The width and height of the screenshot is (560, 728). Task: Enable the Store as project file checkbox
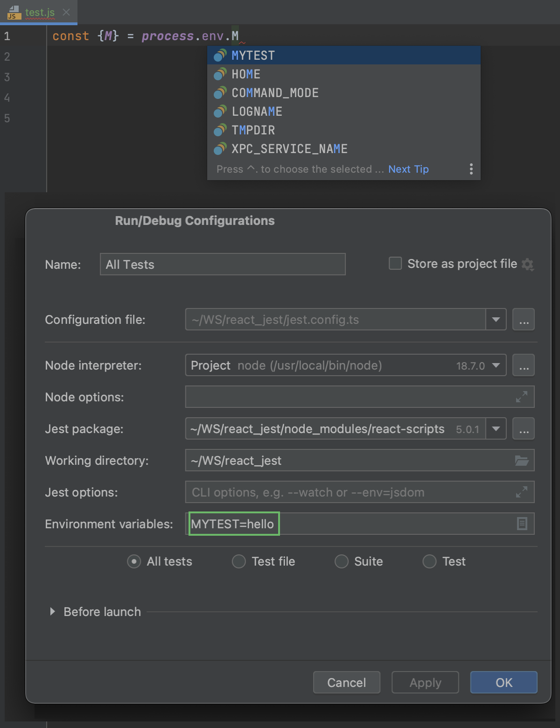coord(395,263)
